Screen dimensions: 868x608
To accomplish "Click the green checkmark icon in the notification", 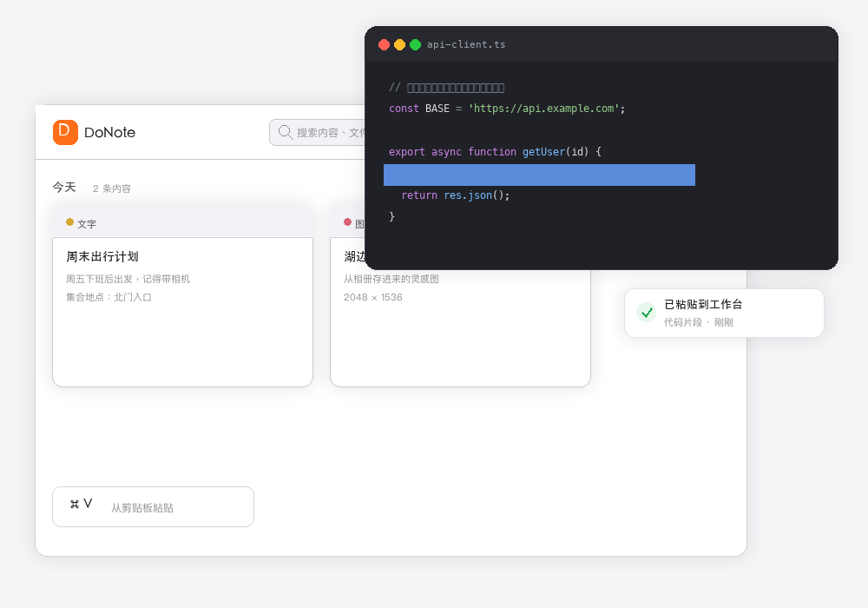I will coord(646,313).
